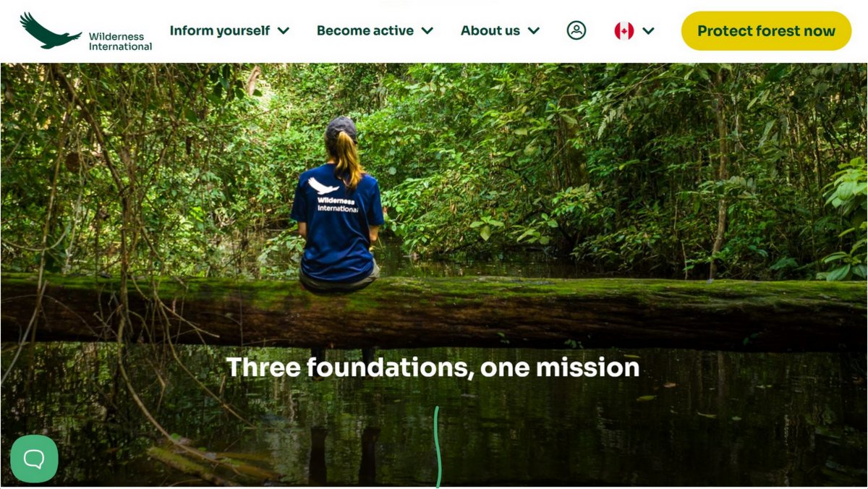Click the woman's gray cap in the photo
The width and height of the screenshot is (868, 489).
[341, 128]
